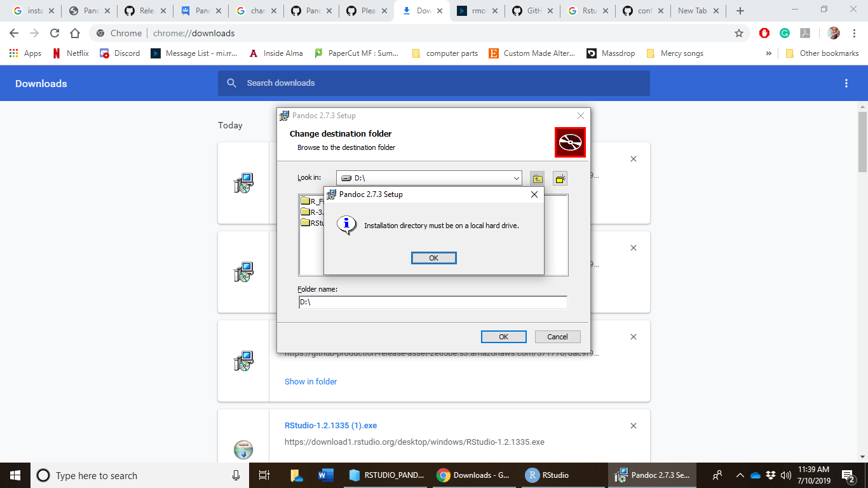The width and height of the screenshot is (868, 488).
Task: Click the Grammarly extension icon
Action: [785, 33]
